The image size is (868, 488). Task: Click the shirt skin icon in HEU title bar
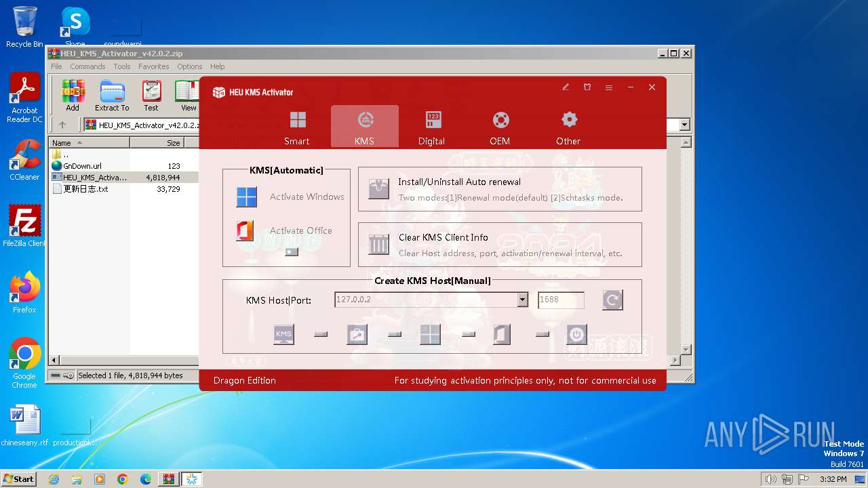point(587,87)
